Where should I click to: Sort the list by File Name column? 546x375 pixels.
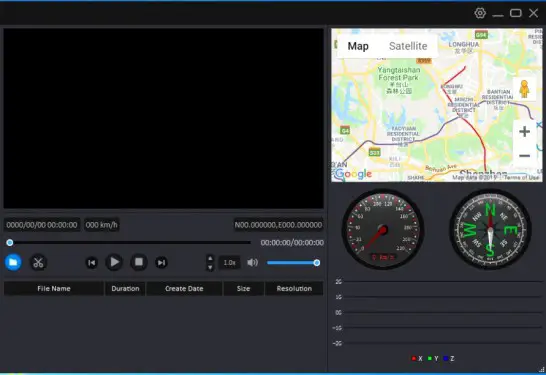point(54,288)
